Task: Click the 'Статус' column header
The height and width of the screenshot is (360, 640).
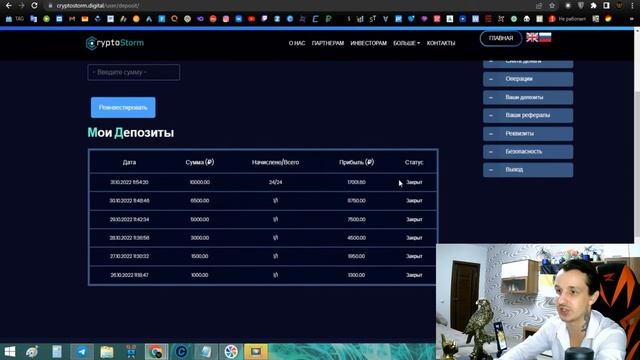Action: click(x=414, y=162)
